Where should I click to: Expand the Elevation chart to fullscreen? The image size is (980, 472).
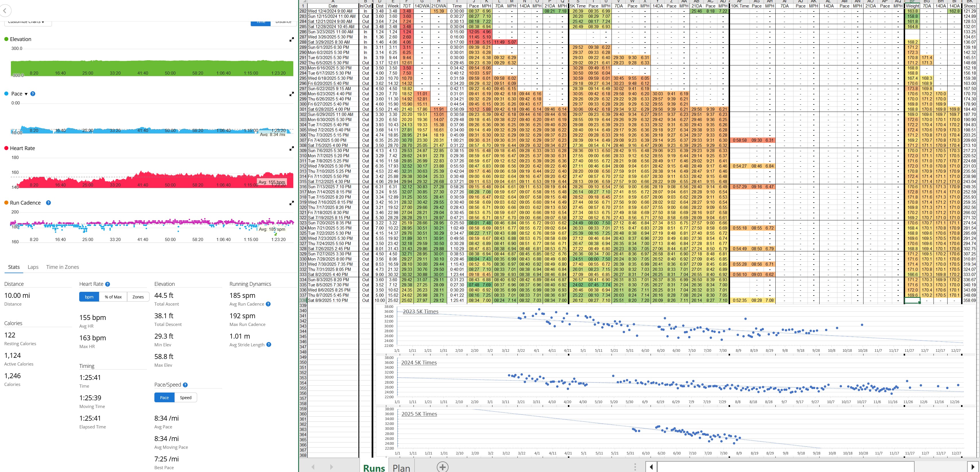[291, 40]
